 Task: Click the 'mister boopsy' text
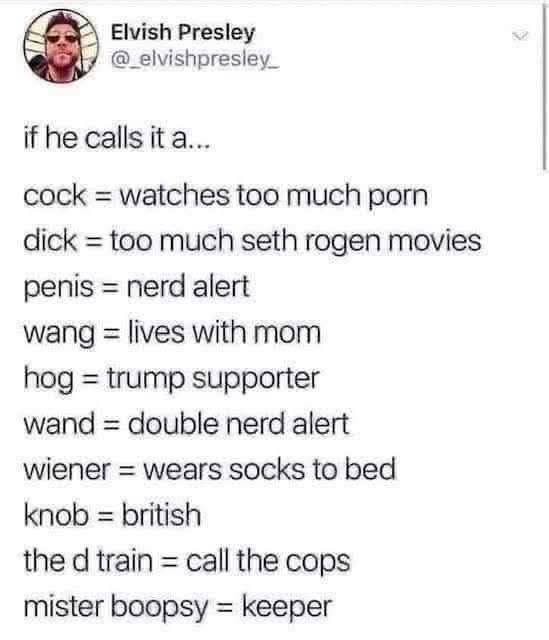click(116, 607)
